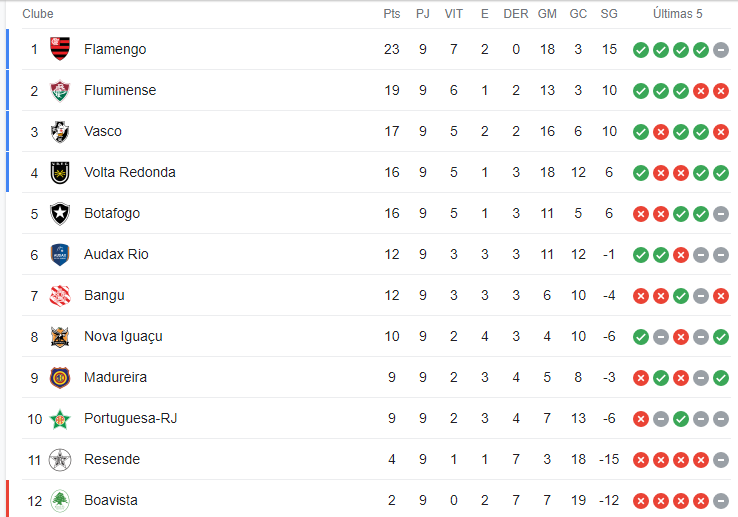Image resolution: width=738 pixels, height=517 pixels.
Task: Click the Boavista tree crest
Action: pos(60,501)
